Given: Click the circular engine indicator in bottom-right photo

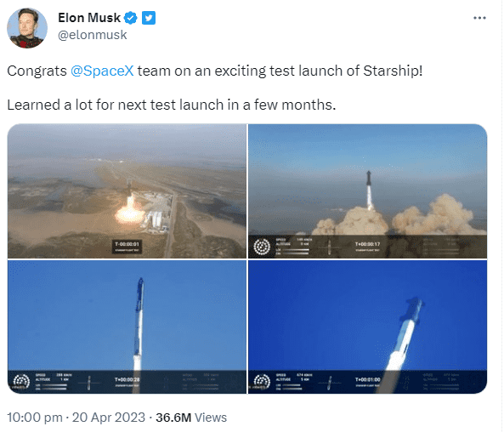Looking at the screenshot, I should point(262,382).
